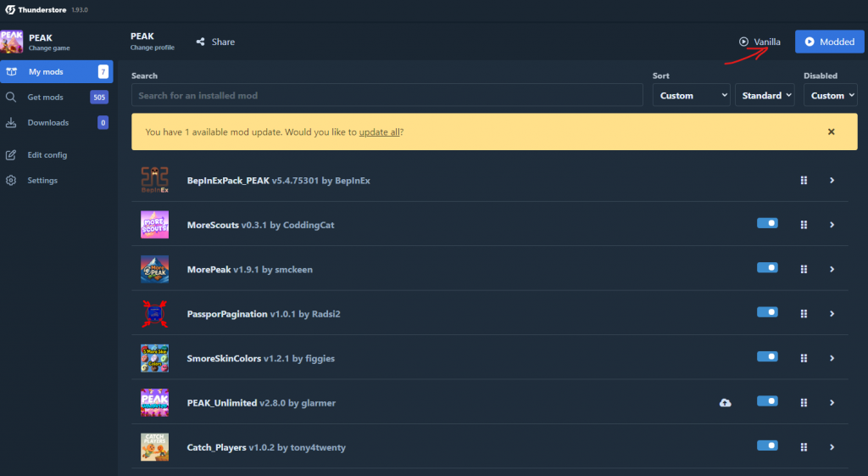Expand the PassporPagination row chevron
The width and height of the screenshot is (868, 476).
(832, 314)
